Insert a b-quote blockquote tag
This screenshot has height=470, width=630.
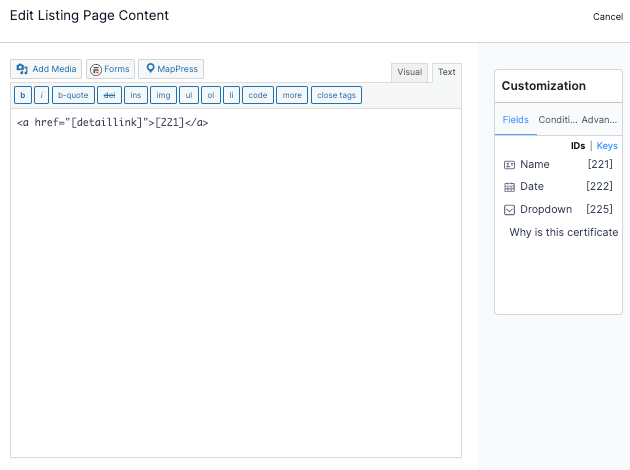click(73, 95)
